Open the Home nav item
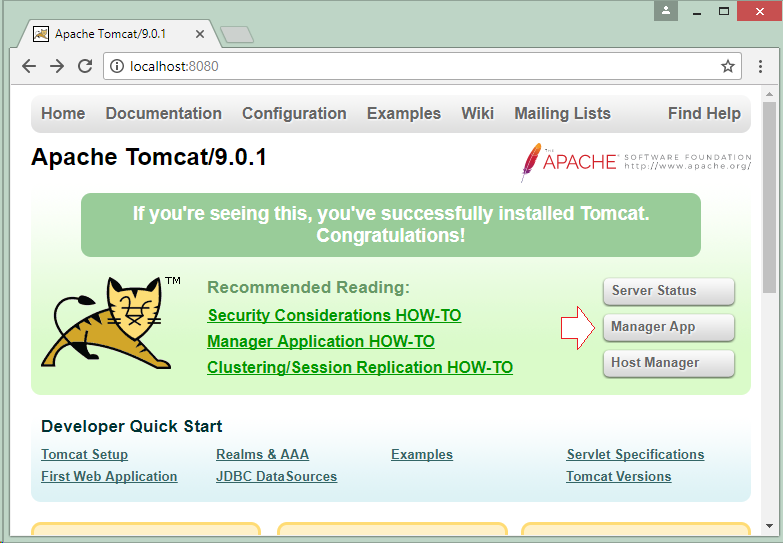The image size is (783, 543). (63, 113)
